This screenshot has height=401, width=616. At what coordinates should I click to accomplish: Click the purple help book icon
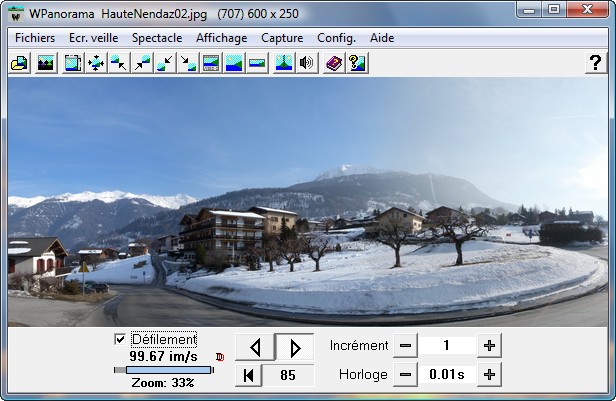point(334,63)
